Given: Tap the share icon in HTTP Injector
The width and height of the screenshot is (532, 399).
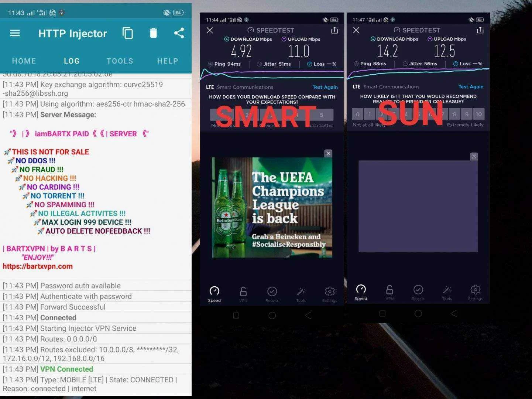Looking at the screenshot, I should (179, 33).
